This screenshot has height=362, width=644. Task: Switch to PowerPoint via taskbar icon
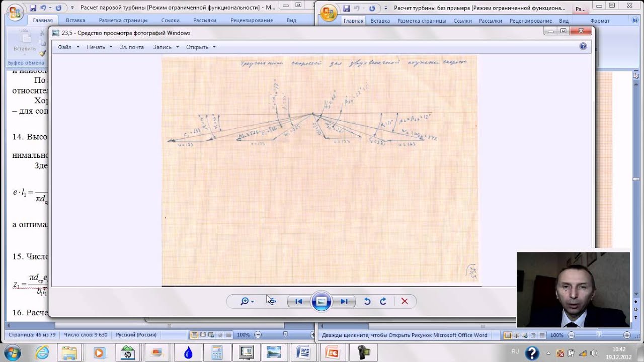(x=333, y=353)
